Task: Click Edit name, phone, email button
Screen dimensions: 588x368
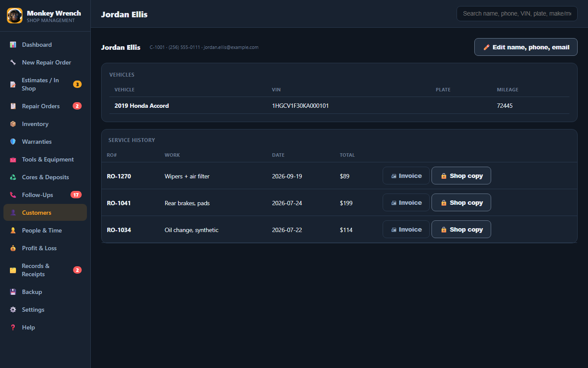Action: (x=526, y=47)
